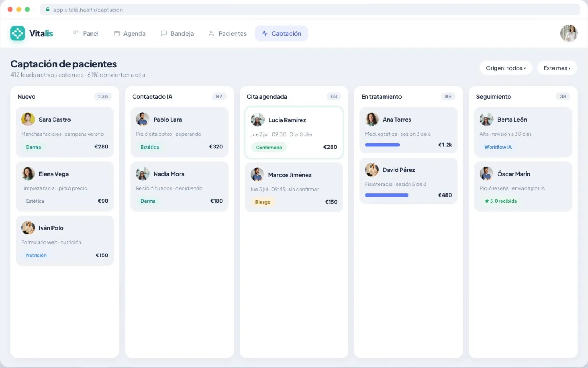Click the Vitalis logo icon
588x368 pixels.
point(18,33)
